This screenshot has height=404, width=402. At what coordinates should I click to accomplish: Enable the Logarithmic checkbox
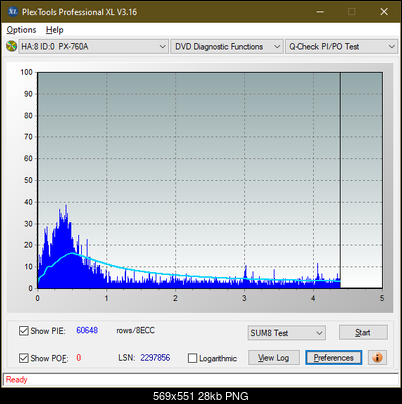192,358
